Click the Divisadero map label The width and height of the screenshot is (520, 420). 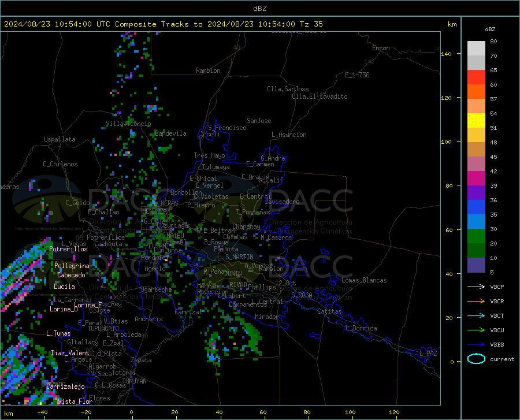(282, 202)
